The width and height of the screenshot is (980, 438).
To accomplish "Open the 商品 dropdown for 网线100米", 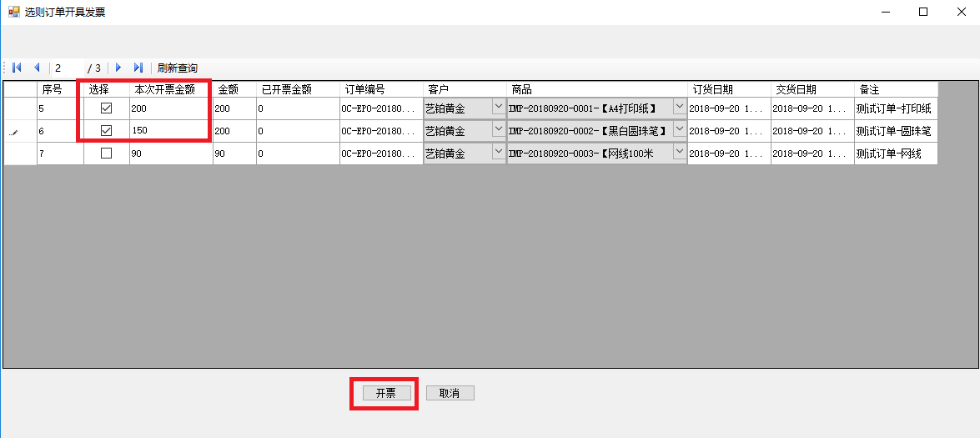I will coord(680,151).
